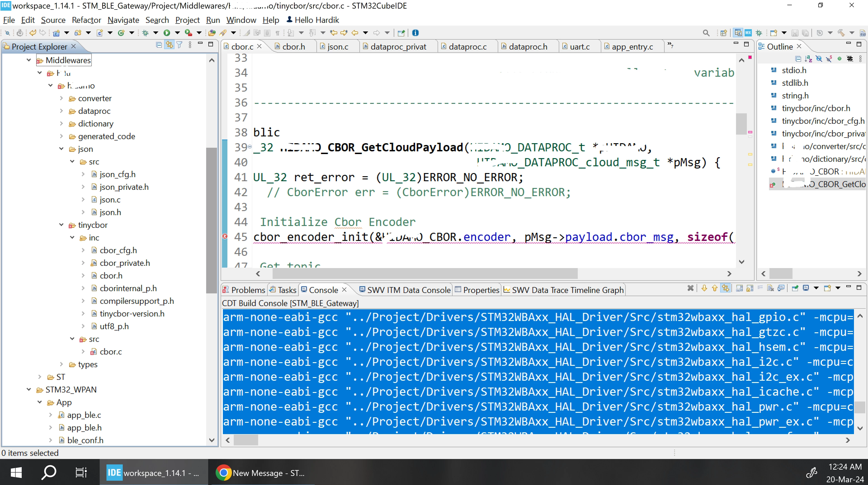The width and height of the screenshot is (868, 485).
Task: Toggle Link with Editor in Project Explorer
Action: click(170, 45)
